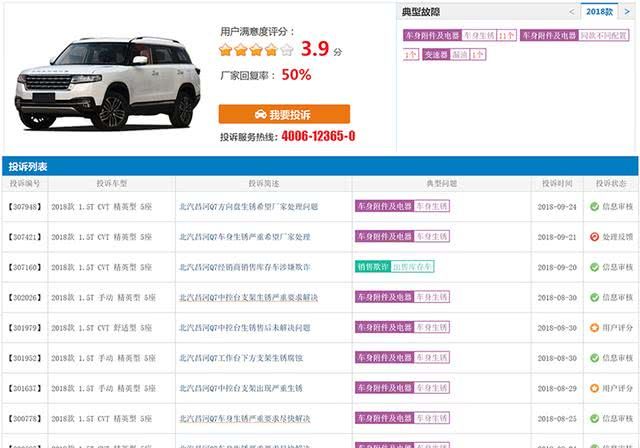Click the 同款不同配置 typical fault tag
The height and width of the screenshot is (448, 640).
click(x=574, y=35)
